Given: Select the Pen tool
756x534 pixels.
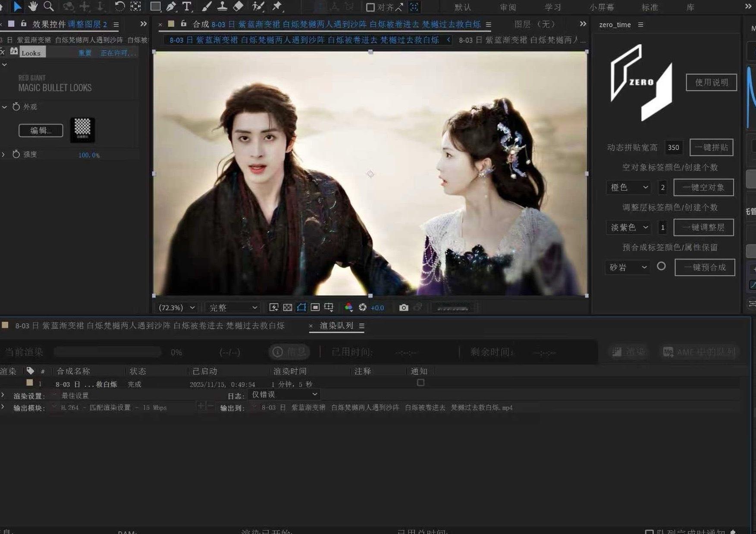Looking at the screenshot, I should point(171,6).
